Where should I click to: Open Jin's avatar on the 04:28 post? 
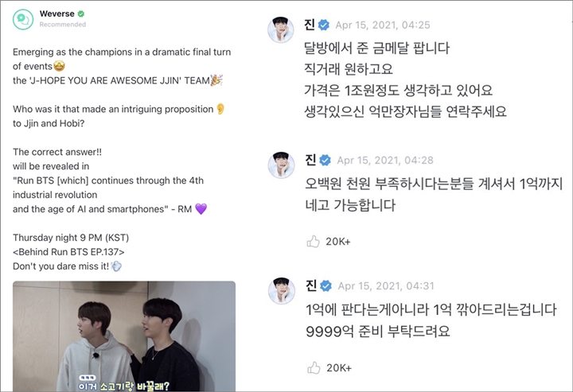[282, 165]
